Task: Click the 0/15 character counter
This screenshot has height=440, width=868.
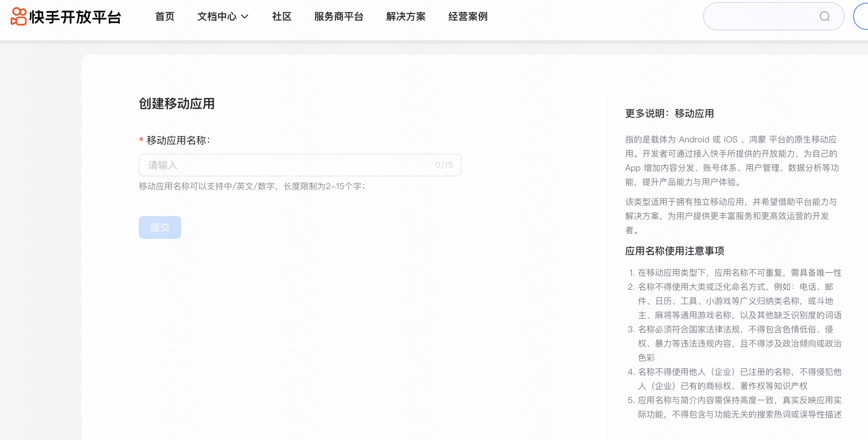Action: pyautogui.click(x=444, y=165)
